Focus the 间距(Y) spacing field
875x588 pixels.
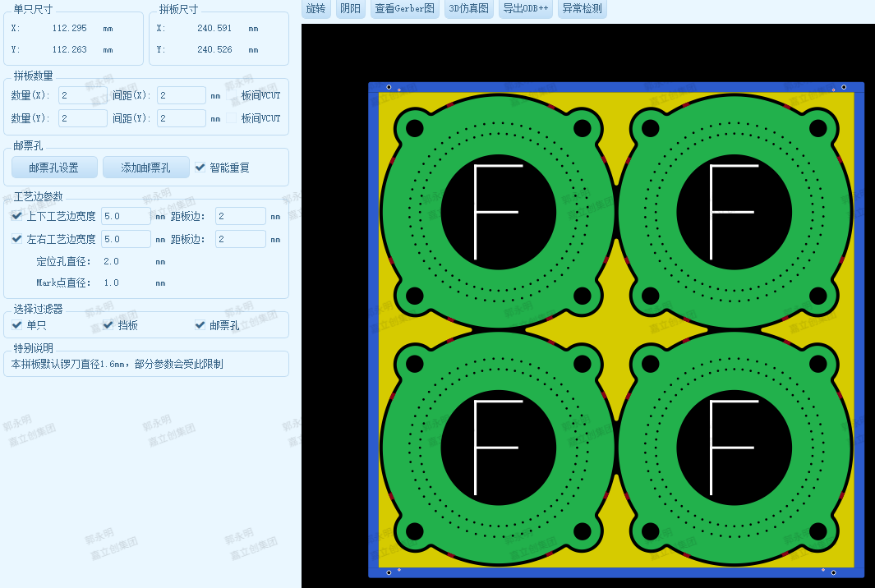point(181,118)
